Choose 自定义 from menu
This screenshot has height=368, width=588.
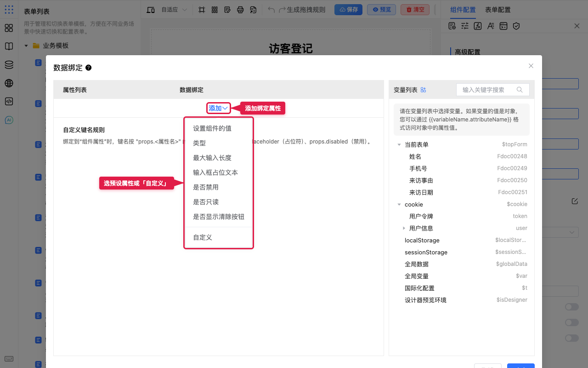(x=218, y=237)
